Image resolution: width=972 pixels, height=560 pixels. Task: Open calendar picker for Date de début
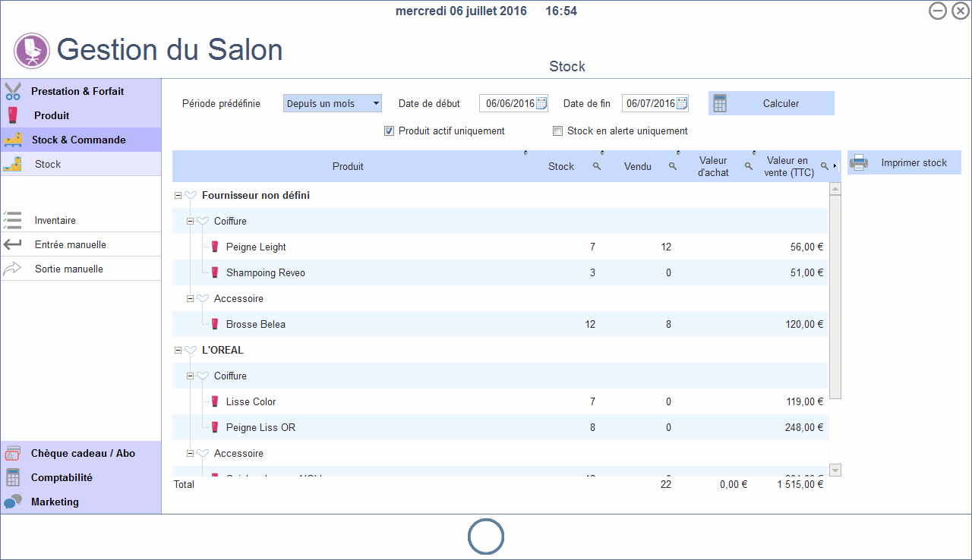coord(541,104)
